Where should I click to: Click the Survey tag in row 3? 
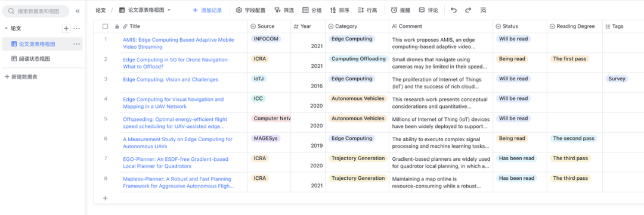tap(617, 79)
